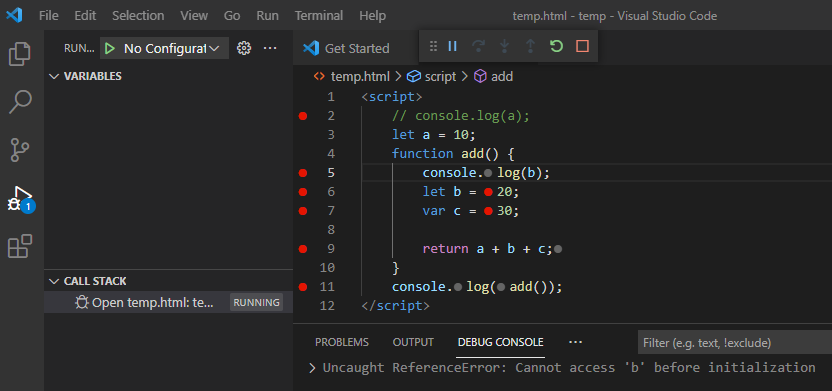Restart the debug session
832x391 pixels.
pos(556,46)
